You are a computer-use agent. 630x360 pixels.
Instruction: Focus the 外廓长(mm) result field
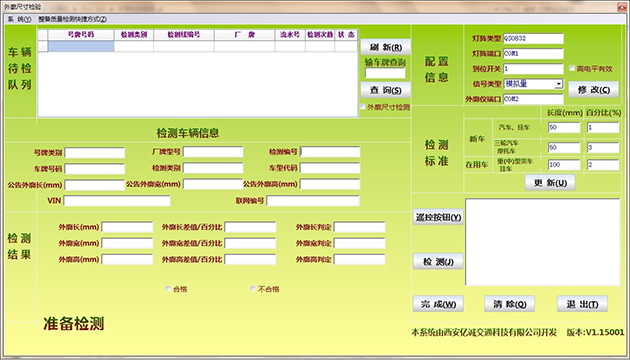point(127,227)
